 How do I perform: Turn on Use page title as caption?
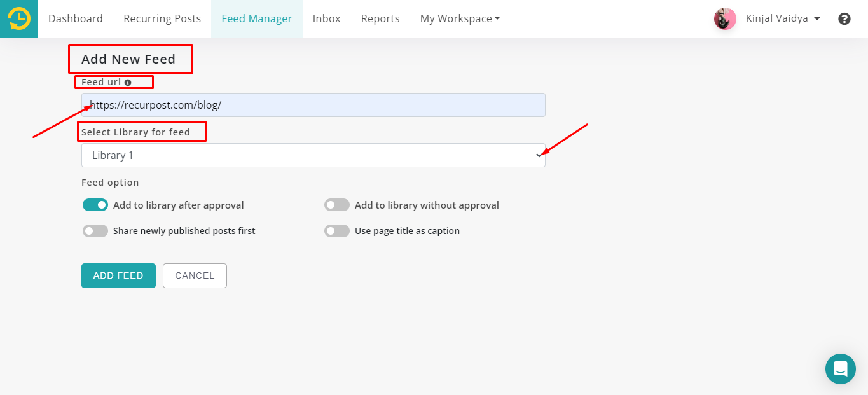click(x=337, y=231)
